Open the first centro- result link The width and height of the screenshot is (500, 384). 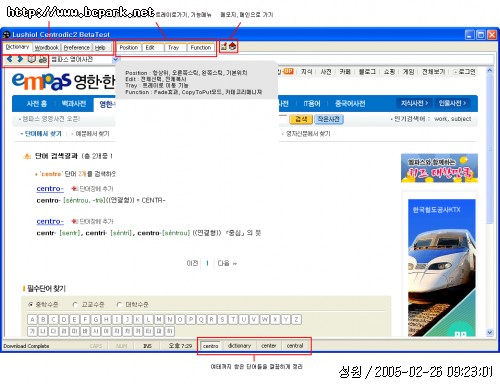tap(50, 189)
